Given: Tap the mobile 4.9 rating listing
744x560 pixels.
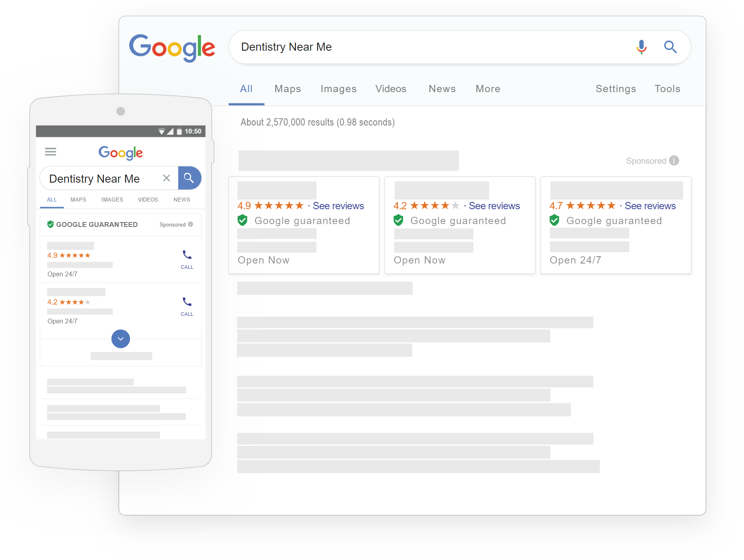Looking at the screenshot, I should 121,259.
